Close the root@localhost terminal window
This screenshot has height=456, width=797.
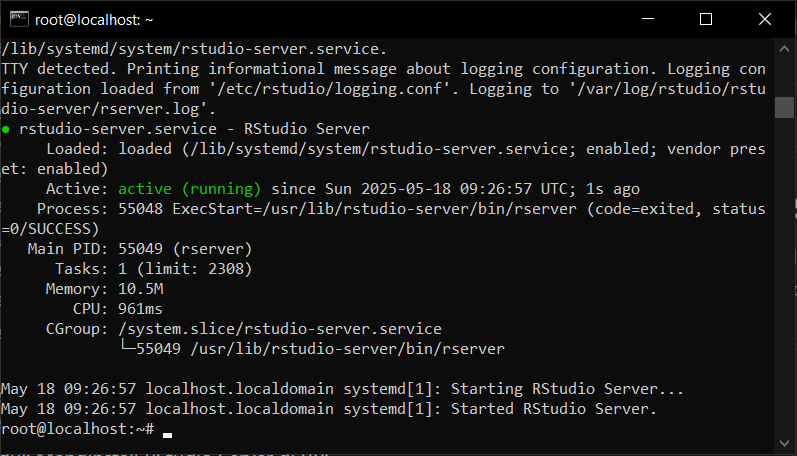coord(764,19)
